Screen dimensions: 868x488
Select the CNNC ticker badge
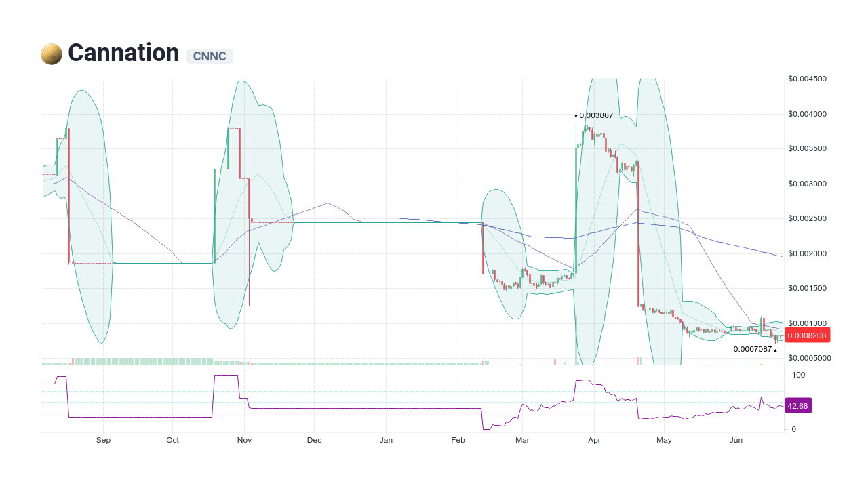pos(210,56)
